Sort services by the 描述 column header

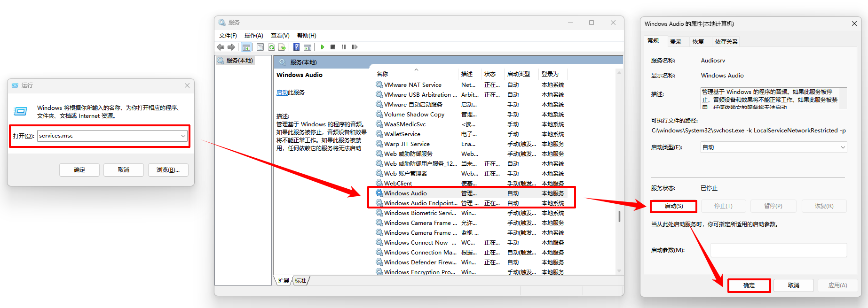pos(469,74)
